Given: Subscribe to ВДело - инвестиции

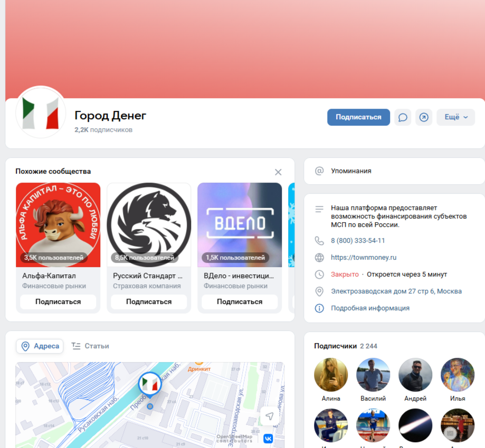Looking at the screenshot, I should click(240, 302).
